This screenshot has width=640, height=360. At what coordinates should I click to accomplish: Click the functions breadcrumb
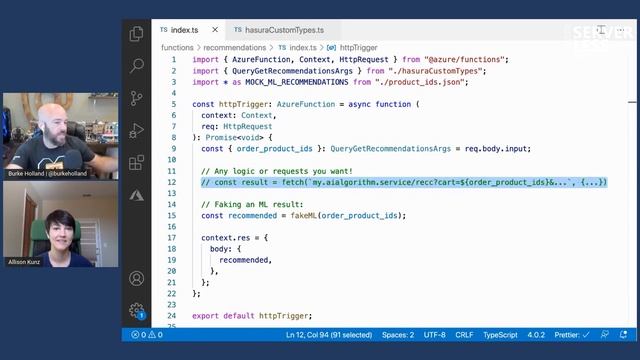177,47
